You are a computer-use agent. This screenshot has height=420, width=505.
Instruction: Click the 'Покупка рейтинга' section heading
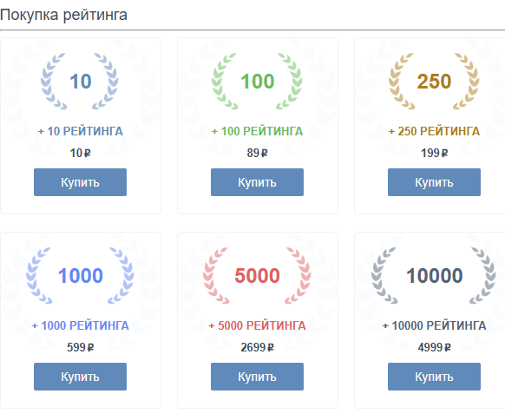pos(63,15)
